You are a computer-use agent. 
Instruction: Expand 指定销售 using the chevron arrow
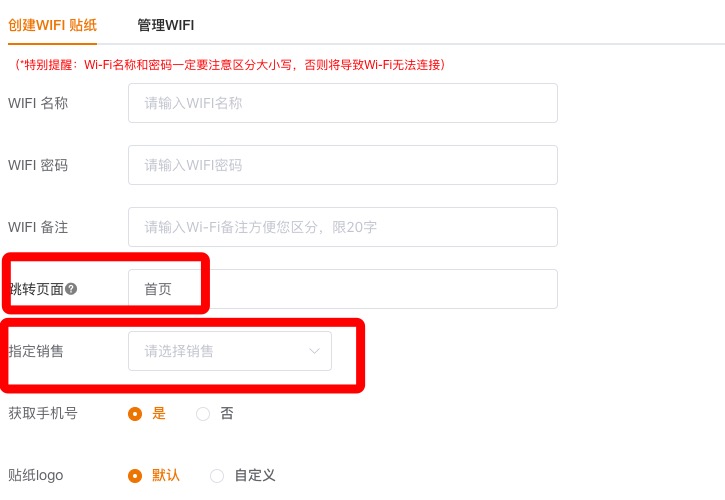pyautogui.click(x=314, y=351)
